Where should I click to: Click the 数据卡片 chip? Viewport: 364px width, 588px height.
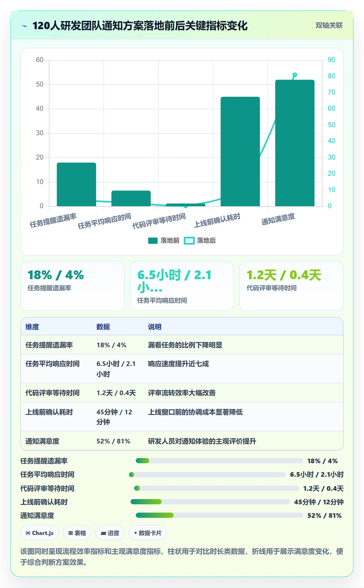tap(148, 533)
